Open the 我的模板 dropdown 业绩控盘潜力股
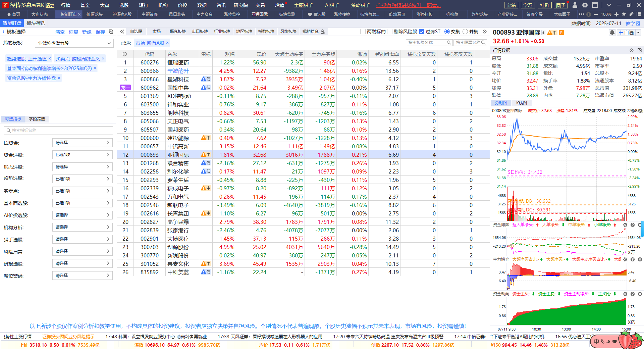644x349 pixels. tap(74, 43)
